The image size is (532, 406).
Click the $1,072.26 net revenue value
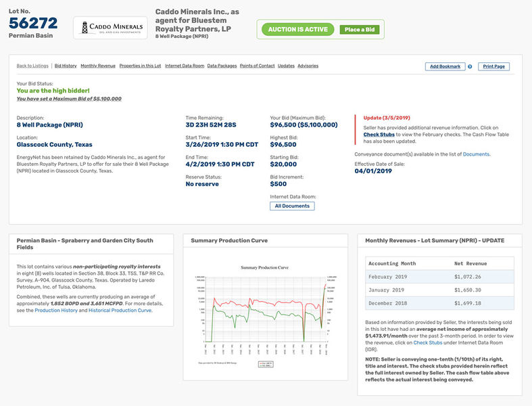(468, 277)
